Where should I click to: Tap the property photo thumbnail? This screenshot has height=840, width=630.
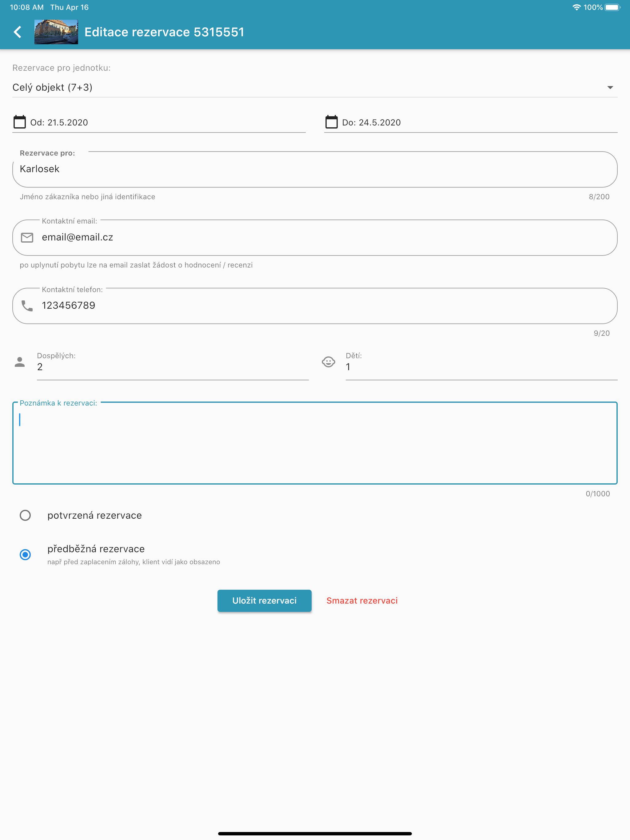[x=56, y=32]
